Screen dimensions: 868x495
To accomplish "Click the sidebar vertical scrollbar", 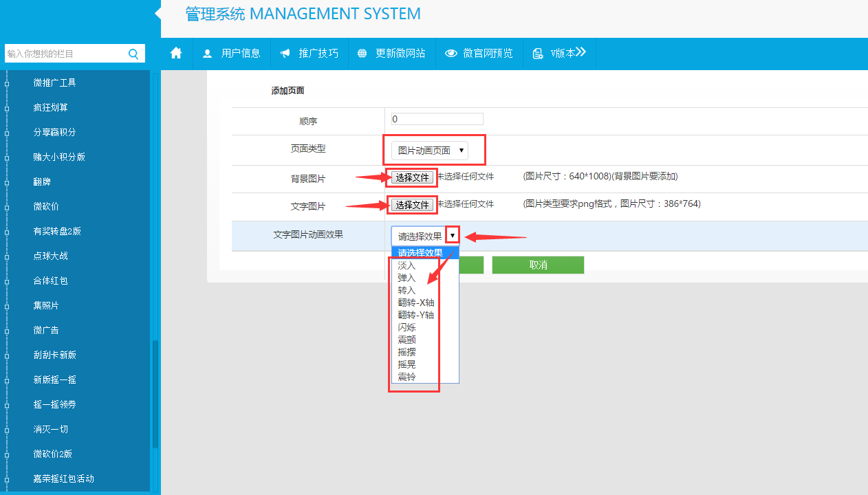I will [155, 392].
